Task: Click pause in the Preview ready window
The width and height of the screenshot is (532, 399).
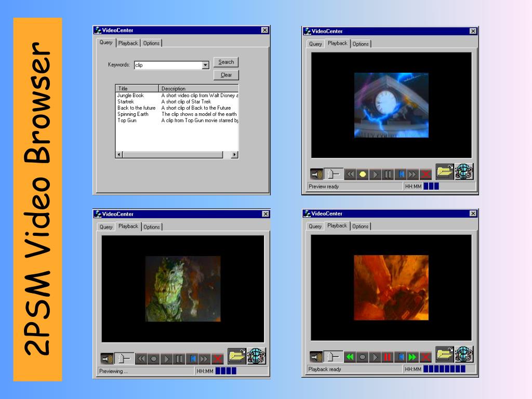Action: pyautogui.click(x=388, y=175)
